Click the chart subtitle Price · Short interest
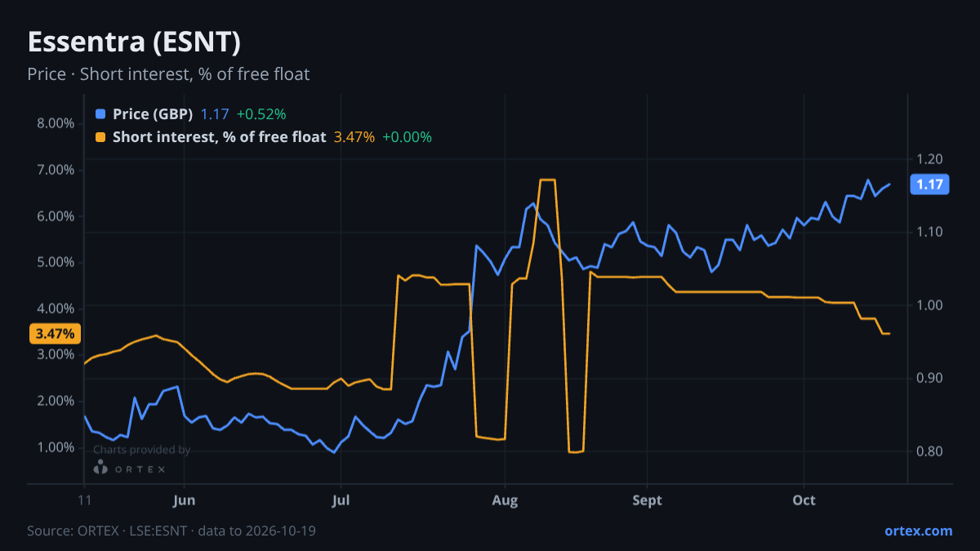 coord(168,74)
